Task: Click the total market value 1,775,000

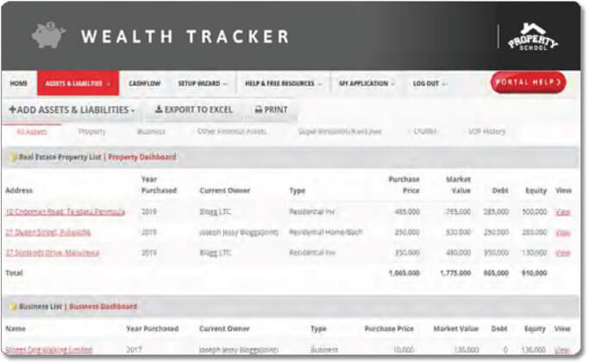Action: coord(455,273)
